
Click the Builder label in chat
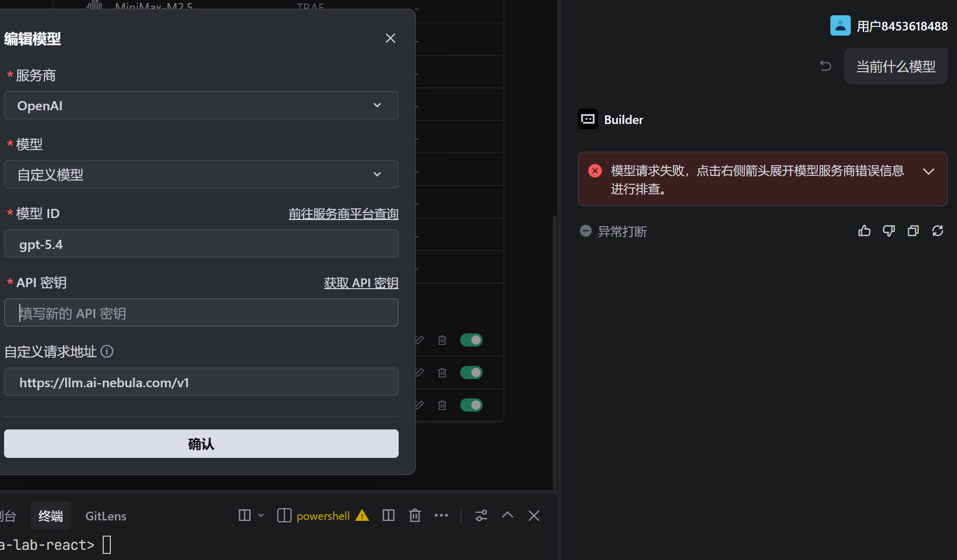[x=623, y=119]
